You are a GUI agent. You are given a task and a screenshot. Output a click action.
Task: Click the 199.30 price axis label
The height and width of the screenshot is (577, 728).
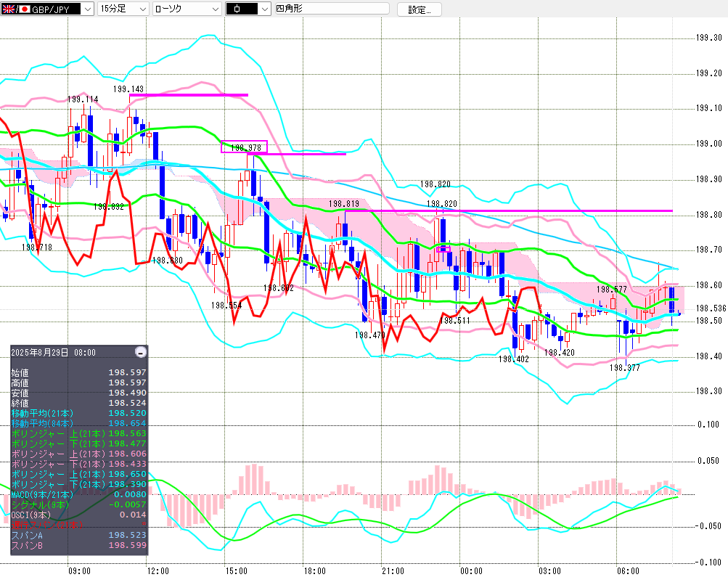click(708, 38)
